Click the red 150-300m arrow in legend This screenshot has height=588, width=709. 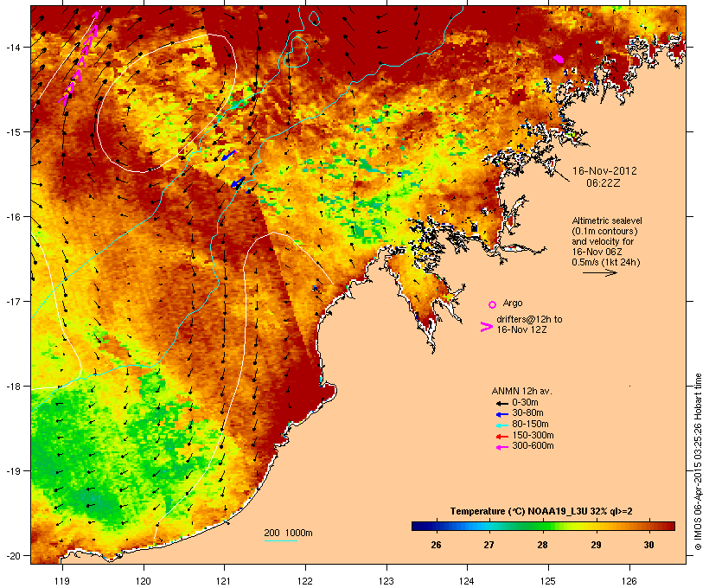501,437
